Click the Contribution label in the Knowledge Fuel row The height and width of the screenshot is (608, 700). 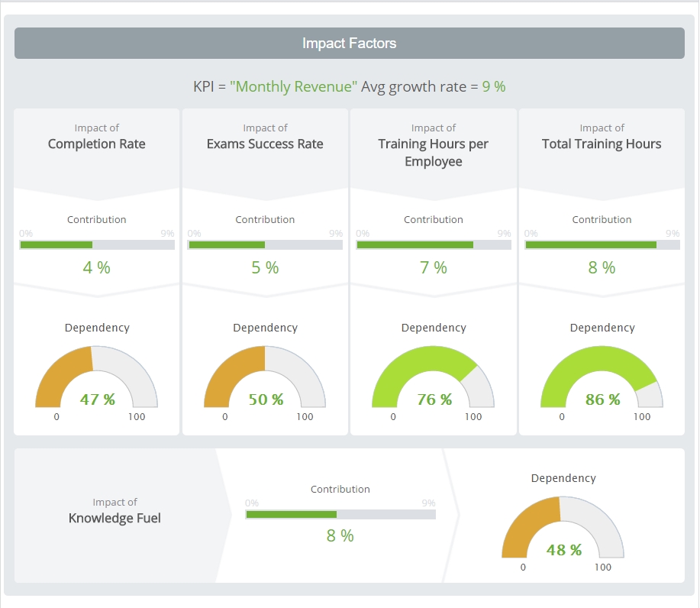tap(340, 489)
